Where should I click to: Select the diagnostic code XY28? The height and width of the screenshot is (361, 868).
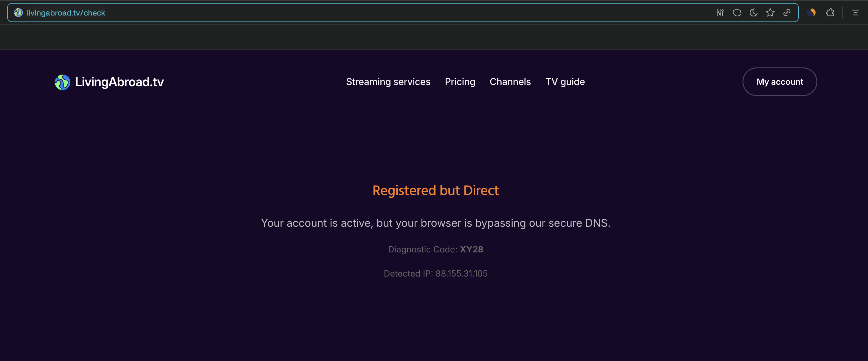(471, 249)
